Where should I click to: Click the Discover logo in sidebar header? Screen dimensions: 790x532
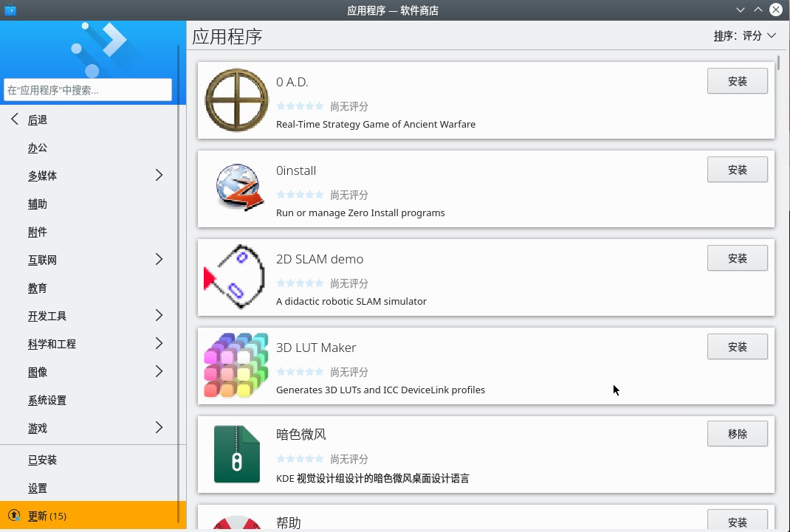point(99,49)
